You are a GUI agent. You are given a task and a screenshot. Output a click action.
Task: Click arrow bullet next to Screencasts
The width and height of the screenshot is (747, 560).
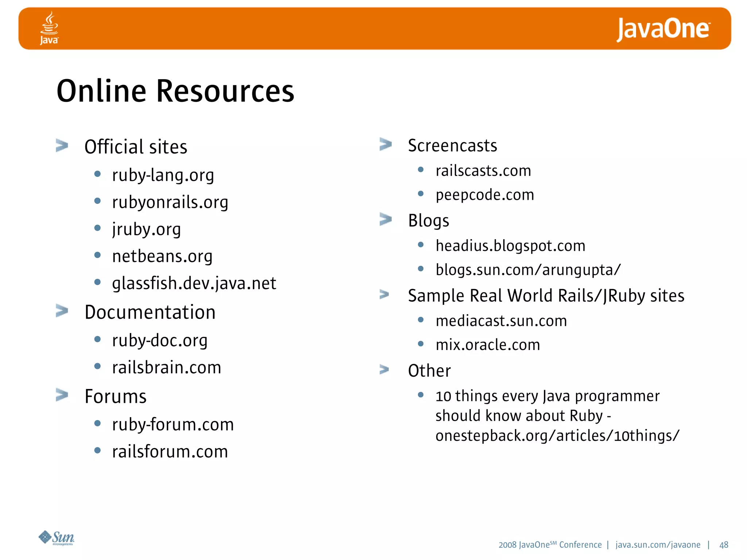click(386, 144)
